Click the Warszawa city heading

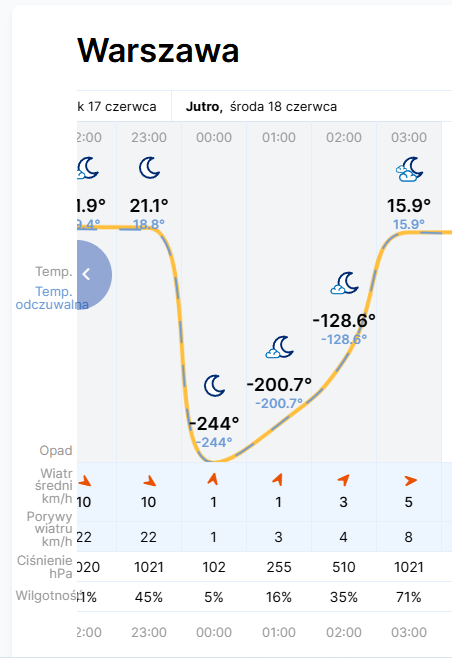pos(158,50)
